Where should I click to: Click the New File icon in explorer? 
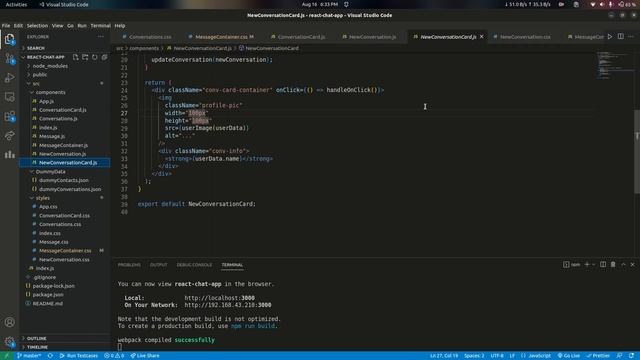(76, 57)
